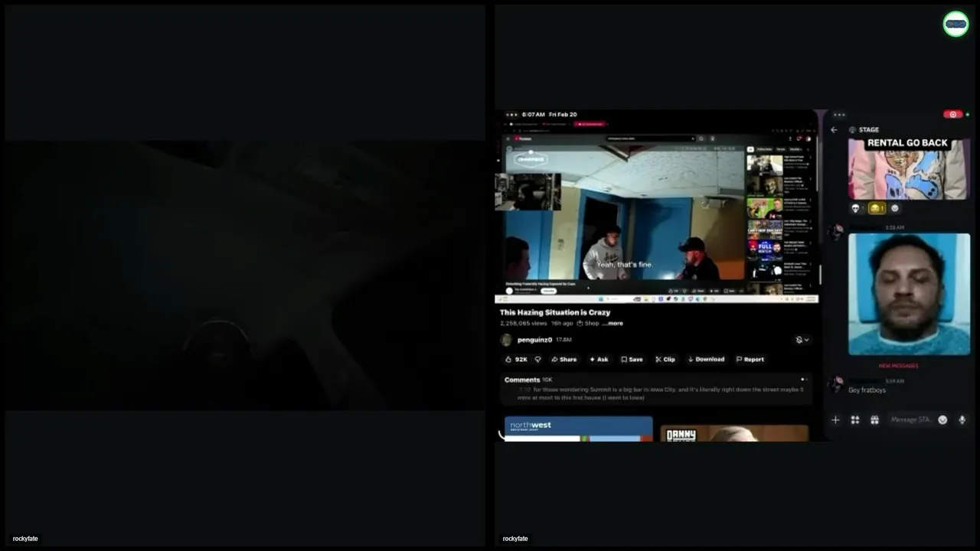Viewport: 980px width, 551px height.
Task: Open three-dots menu atop Discord panel
Action: coord(839,115)
